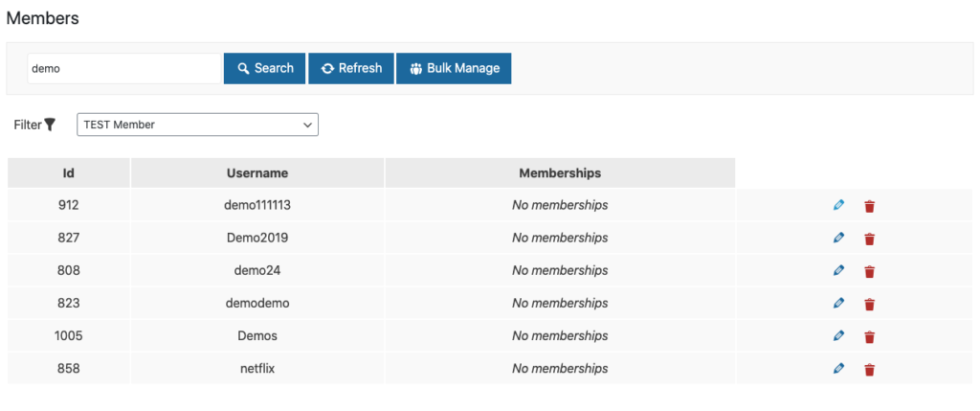Click the trash icon for demo111113

click(869, 206)
